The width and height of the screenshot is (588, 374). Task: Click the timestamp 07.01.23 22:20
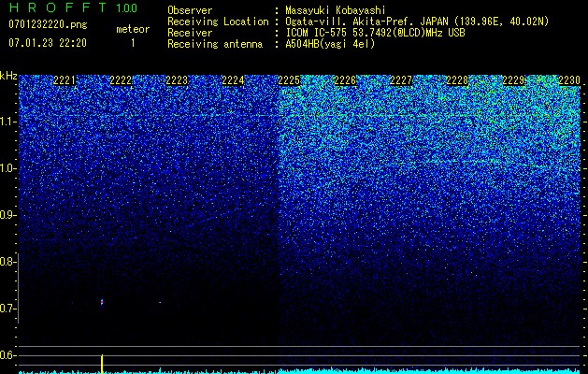[x=48, y=43]
